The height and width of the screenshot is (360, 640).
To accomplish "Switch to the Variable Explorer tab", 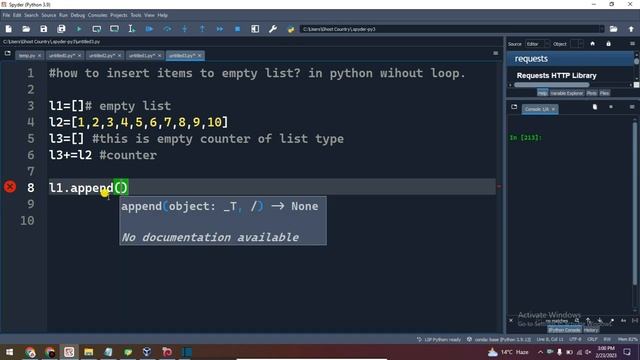I will 567,93.
